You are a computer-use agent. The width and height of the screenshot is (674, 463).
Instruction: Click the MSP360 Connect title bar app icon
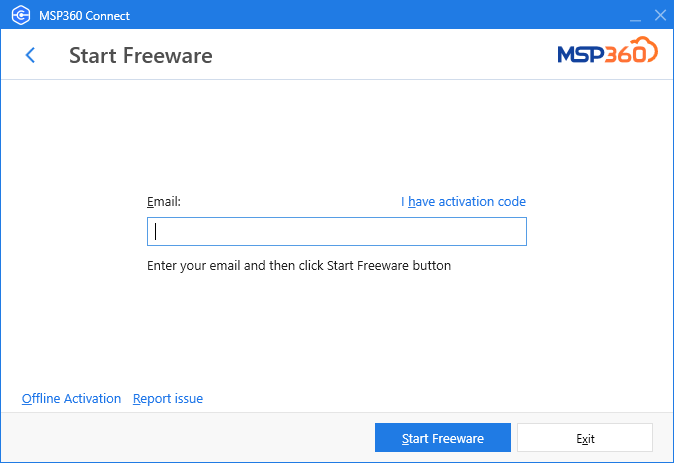21,15
